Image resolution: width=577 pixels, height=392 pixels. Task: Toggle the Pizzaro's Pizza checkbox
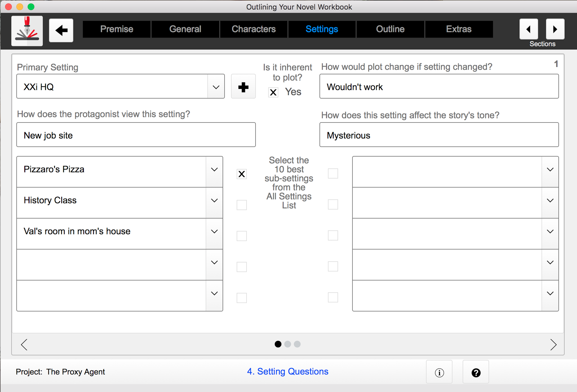(241, 174)
